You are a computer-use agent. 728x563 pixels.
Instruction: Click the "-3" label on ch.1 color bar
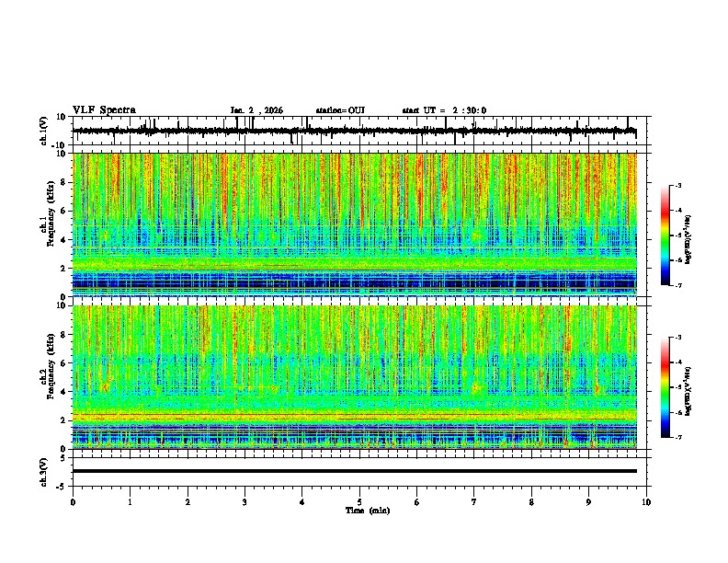(678, 185)
